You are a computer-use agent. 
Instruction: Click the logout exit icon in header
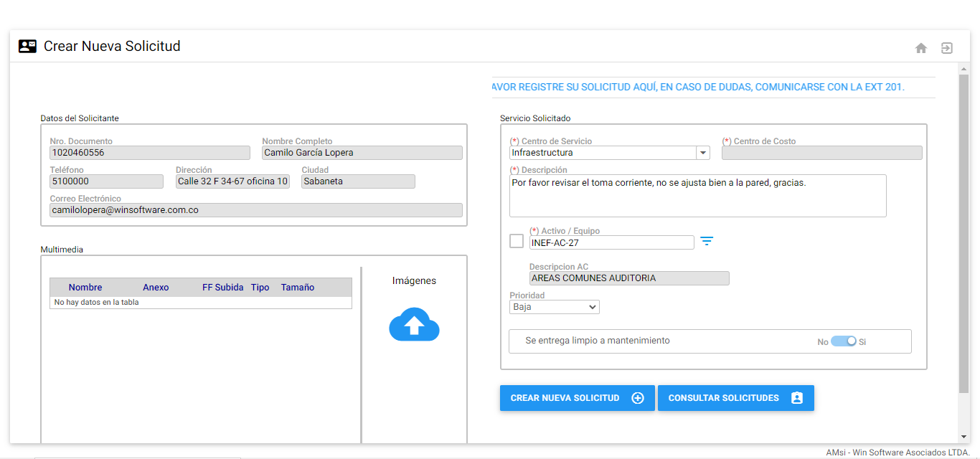947,48
